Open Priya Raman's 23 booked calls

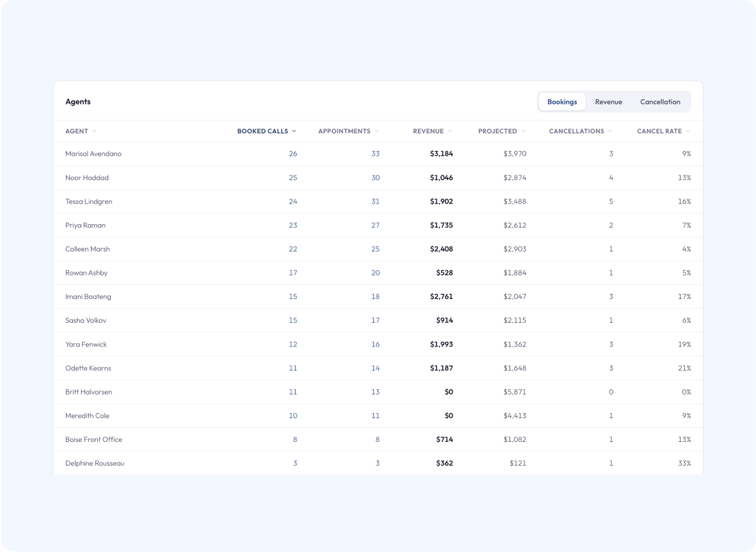click(x=293, y=225)
